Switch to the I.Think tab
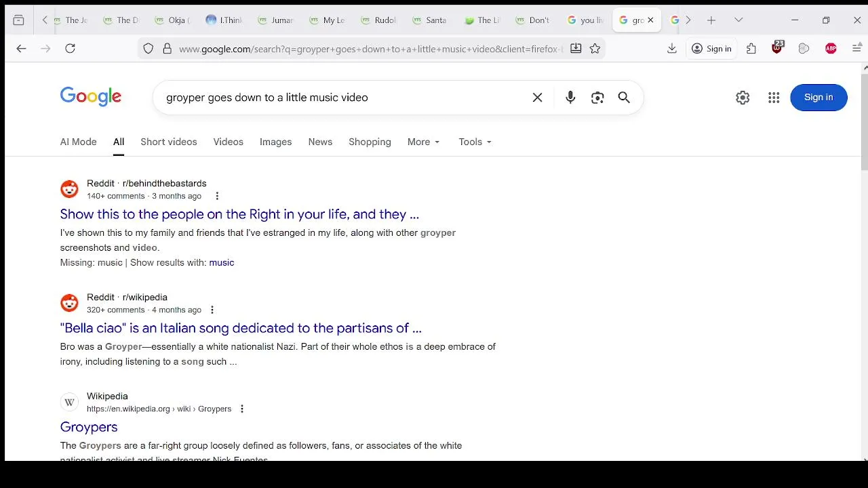Screen dimensions: 868x488 224,20
